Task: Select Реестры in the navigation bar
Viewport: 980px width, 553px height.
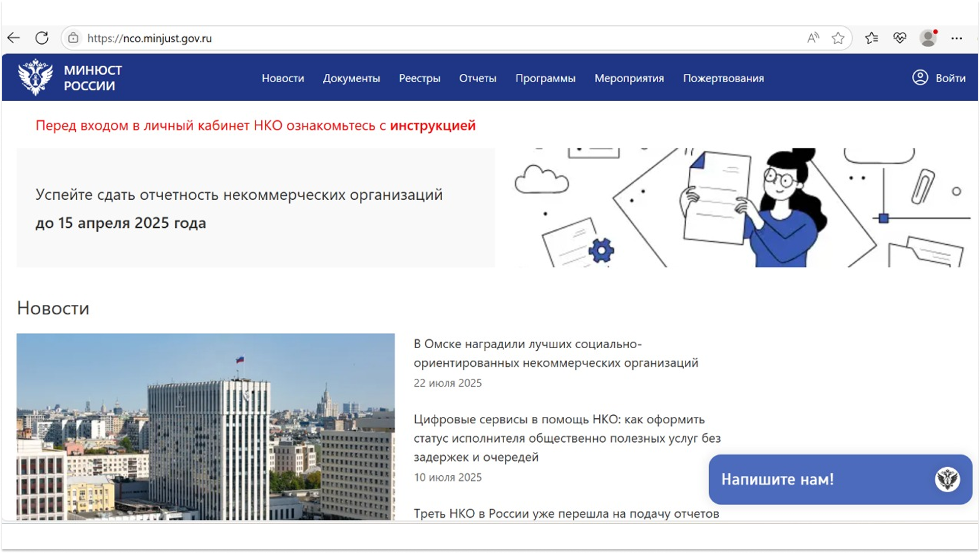Action: 419,78
